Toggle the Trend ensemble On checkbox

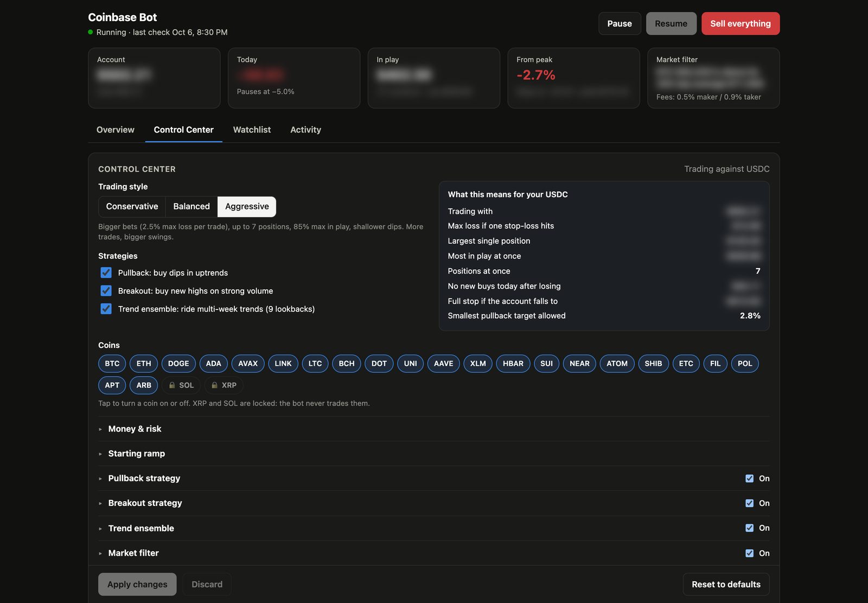point(749,528)
